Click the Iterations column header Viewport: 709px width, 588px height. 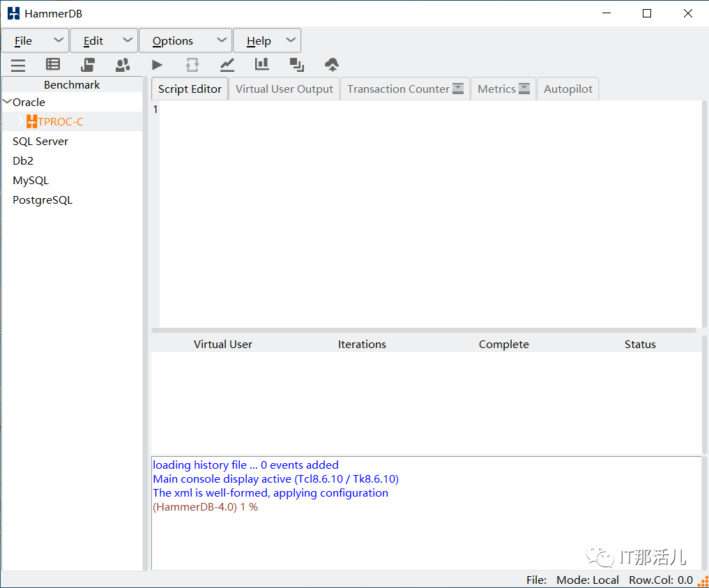(362, 344)
